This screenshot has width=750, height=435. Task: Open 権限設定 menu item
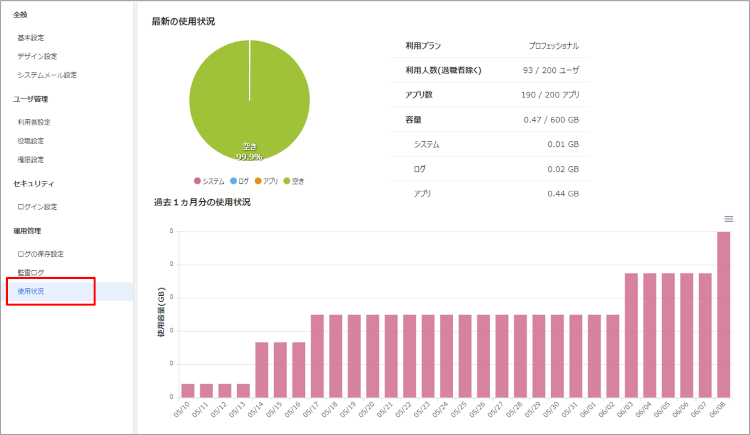point(31,159)
